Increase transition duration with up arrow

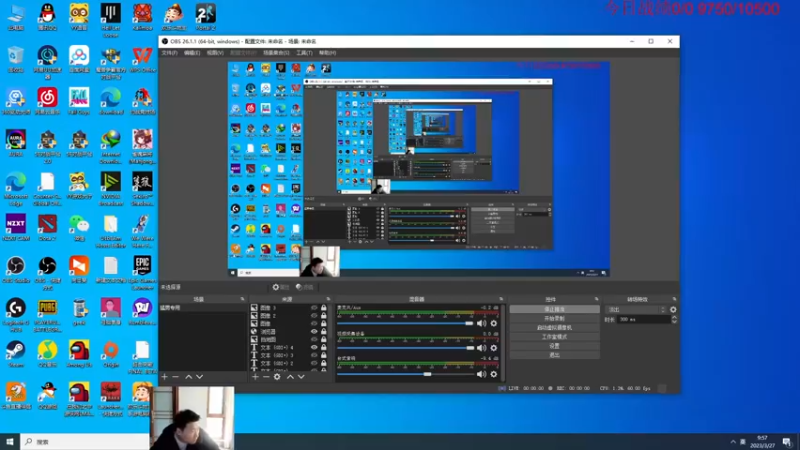pos(674,317)
